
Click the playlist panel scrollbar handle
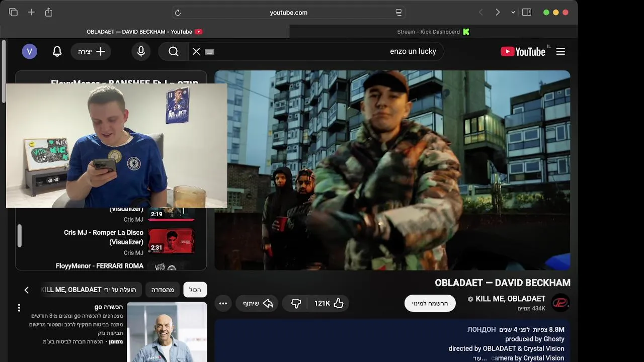[20, 236]
